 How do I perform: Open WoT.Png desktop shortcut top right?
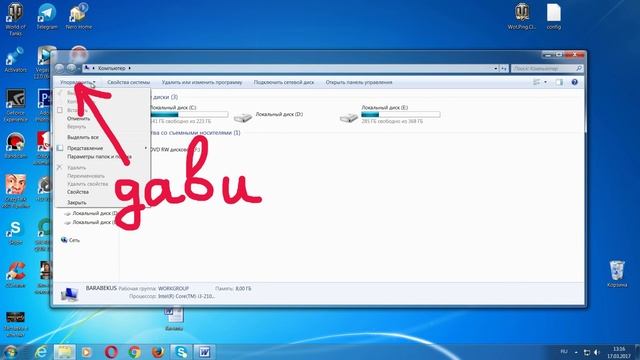522,16
